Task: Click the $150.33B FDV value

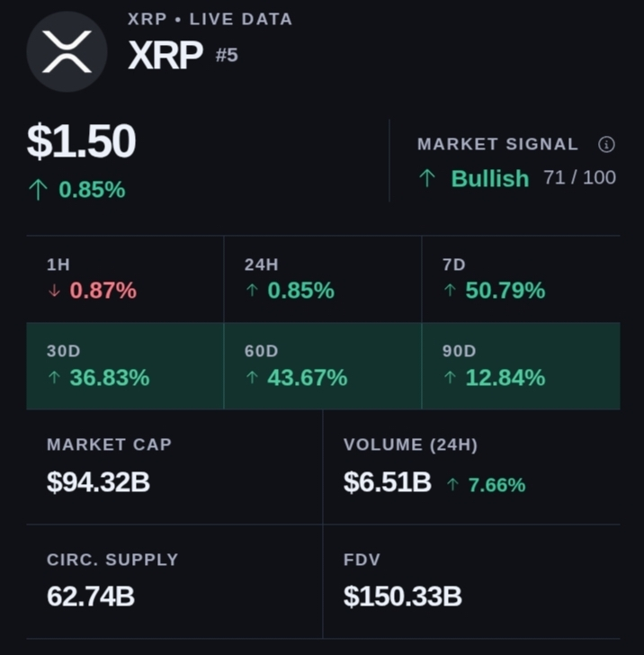Action: click(x=403, y=597)
